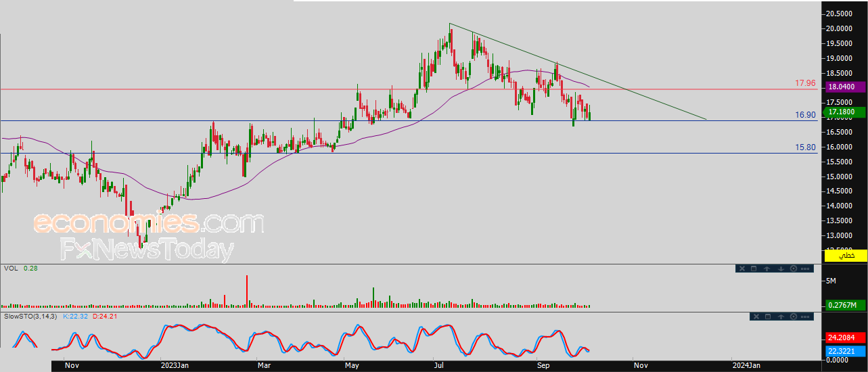
Task: Select the VOL indicator label
Action: [11, 269]
